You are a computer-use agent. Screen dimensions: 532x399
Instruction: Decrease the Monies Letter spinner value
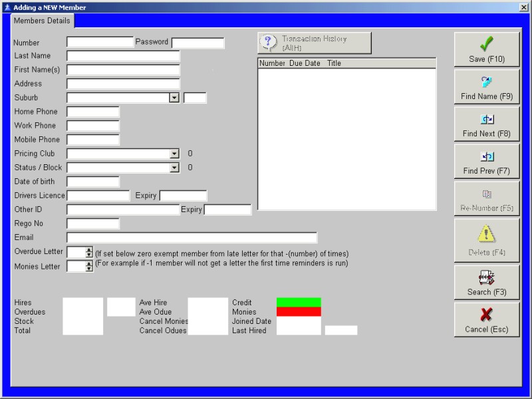89,269
